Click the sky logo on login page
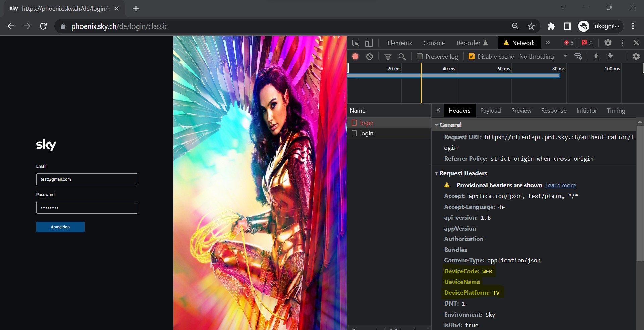 point(46,145)
